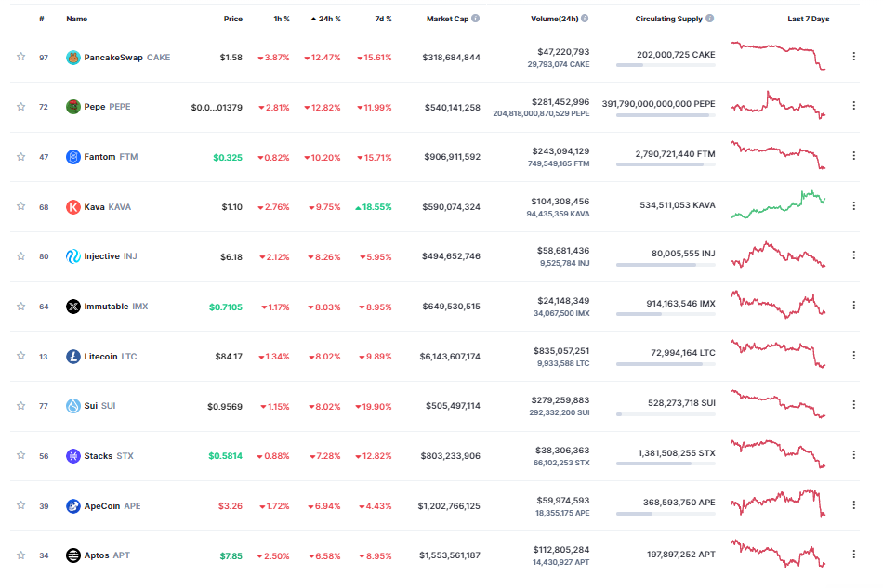This screenshot has width=883, height=588.
Task: Toggle Sui watchlist star
Action: pyautogui.click(x=20, y=406)
